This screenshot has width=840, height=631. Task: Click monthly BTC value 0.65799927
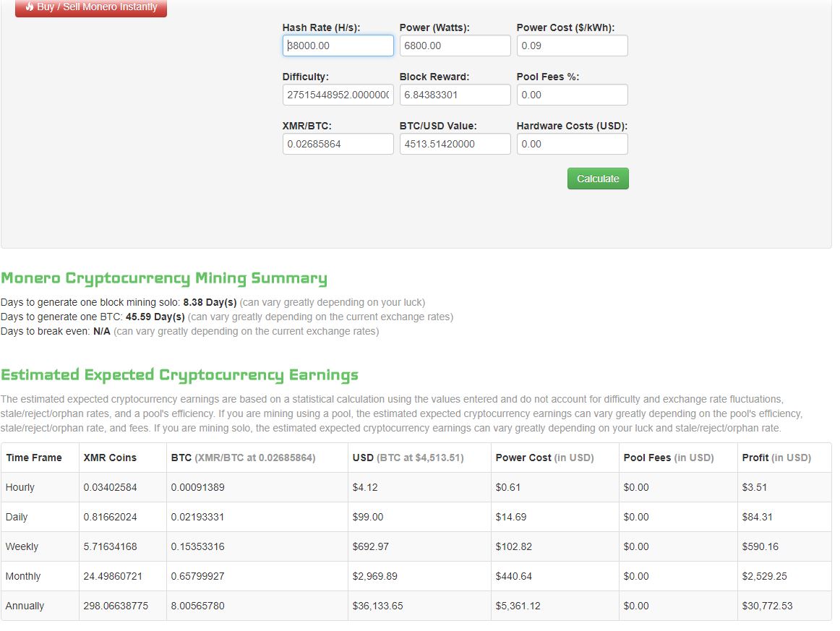click(197, 576)
